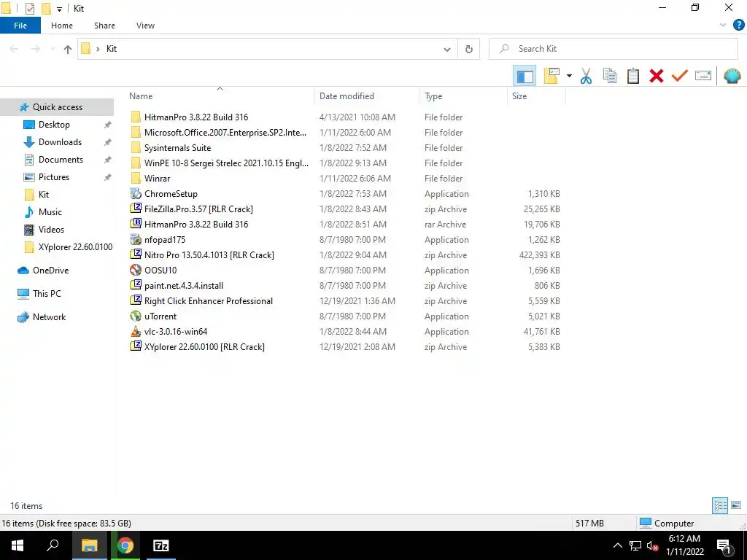The image size is (747, 560).
Task: Click the Properties quick access icon in title bar
Action: click(x=29, y=9)
